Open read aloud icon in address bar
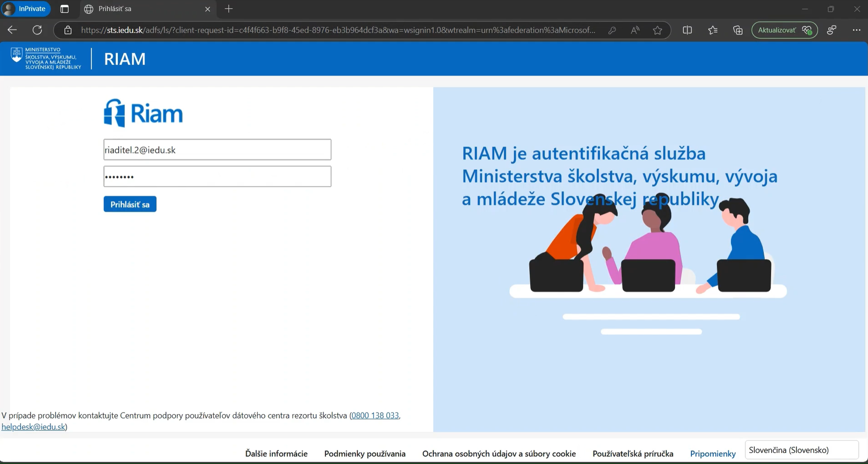The width and height of the screenshot is (868, 464). click(x=635, y=30)
